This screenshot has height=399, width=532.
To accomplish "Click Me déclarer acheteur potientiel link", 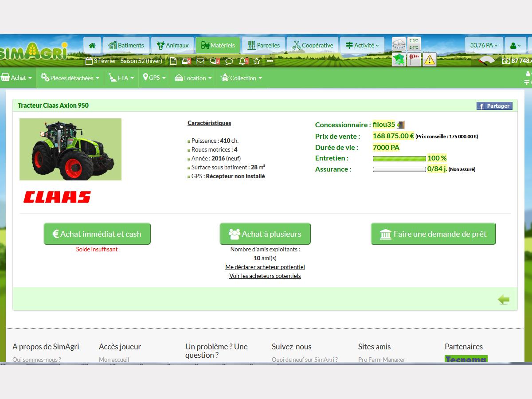I will (265, 267).
